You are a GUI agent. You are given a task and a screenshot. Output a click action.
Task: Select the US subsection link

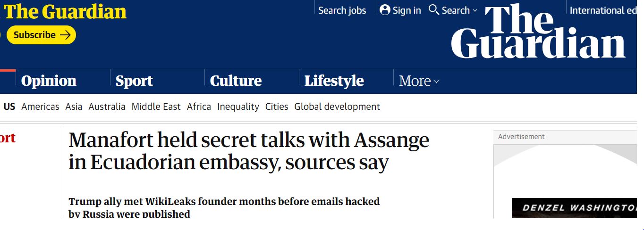point(9,107)
